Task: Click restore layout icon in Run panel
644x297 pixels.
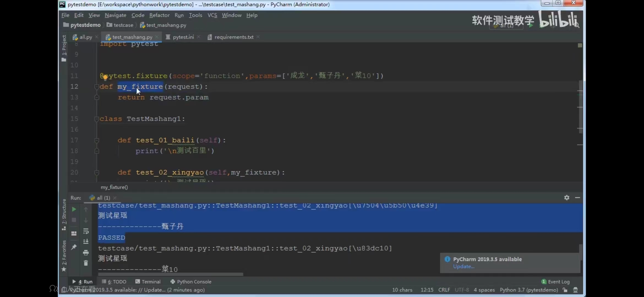Action: [x=74, y=233]
